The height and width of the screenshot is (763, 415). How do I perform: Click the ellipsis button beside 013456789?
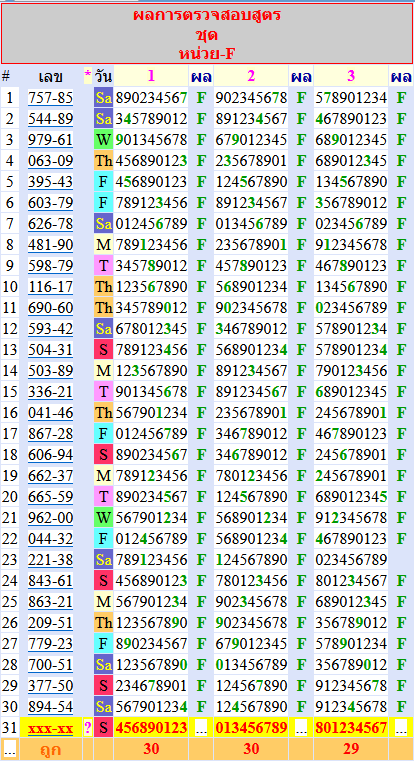click(x=301, y=728)
